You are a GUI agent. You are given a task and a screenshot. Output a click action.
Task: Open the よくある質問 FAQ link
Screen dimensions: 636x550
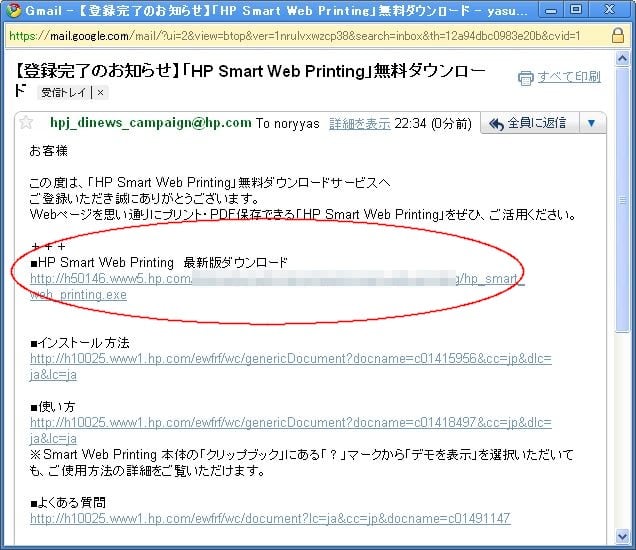coord(270,519)
